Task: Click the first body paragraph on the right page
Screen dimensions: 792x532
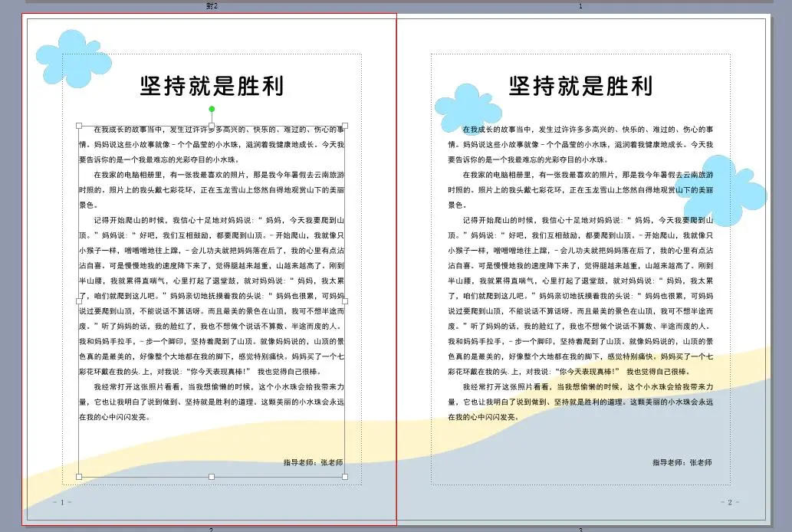Action: 580,144
